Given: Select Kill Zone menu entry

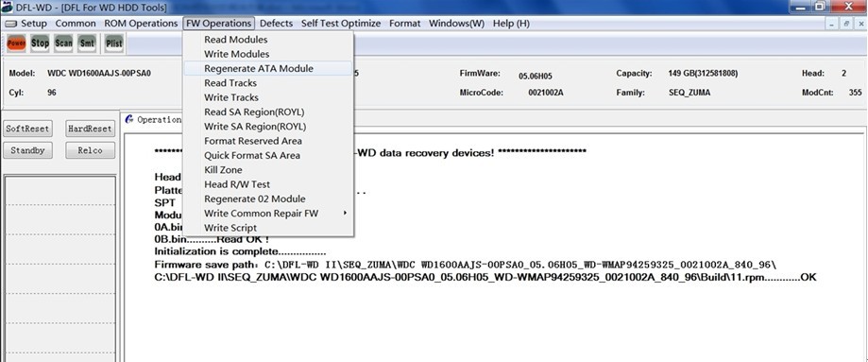Looking at the screenshot, I should [x=268, y=169].
